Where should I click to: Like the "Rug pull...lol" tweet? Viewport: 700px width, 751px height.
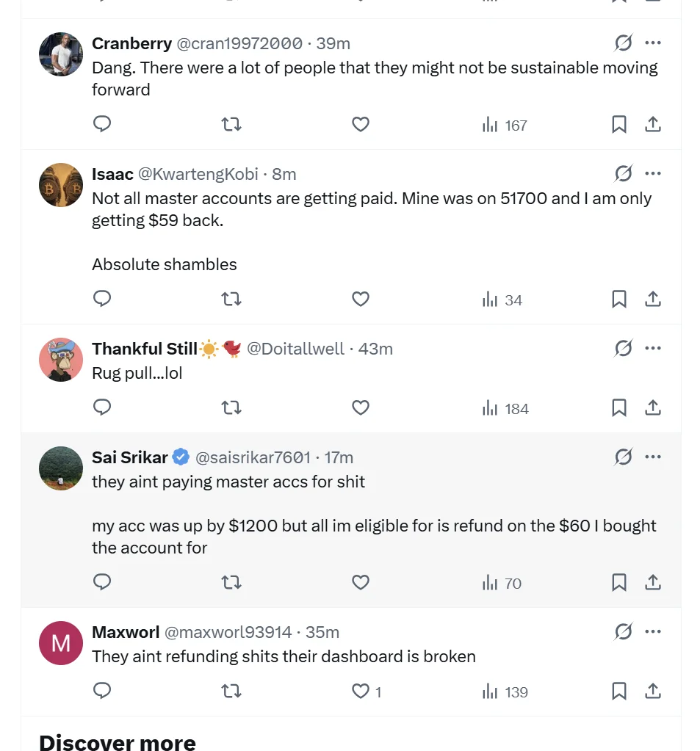(x=360, y=407)
